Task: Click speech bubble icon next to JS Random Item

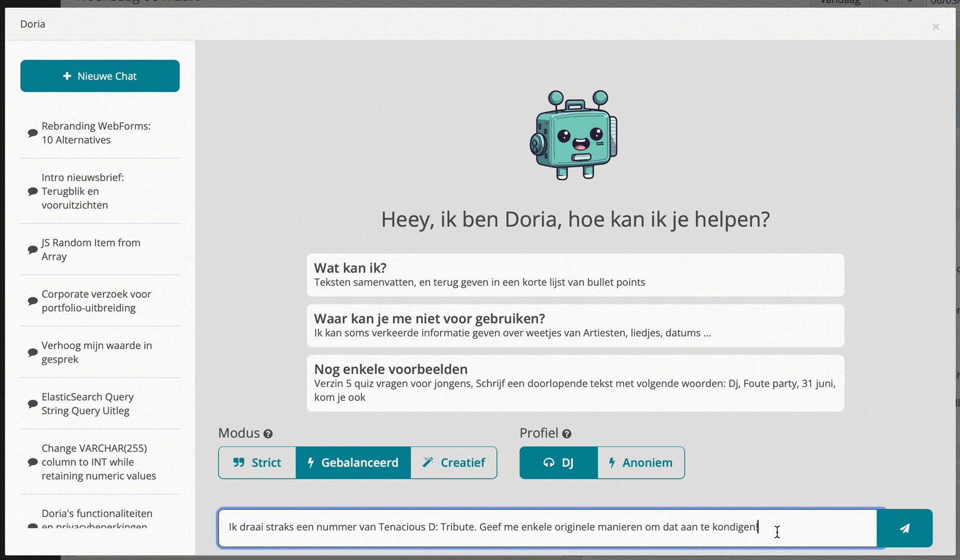Action: 33,250
